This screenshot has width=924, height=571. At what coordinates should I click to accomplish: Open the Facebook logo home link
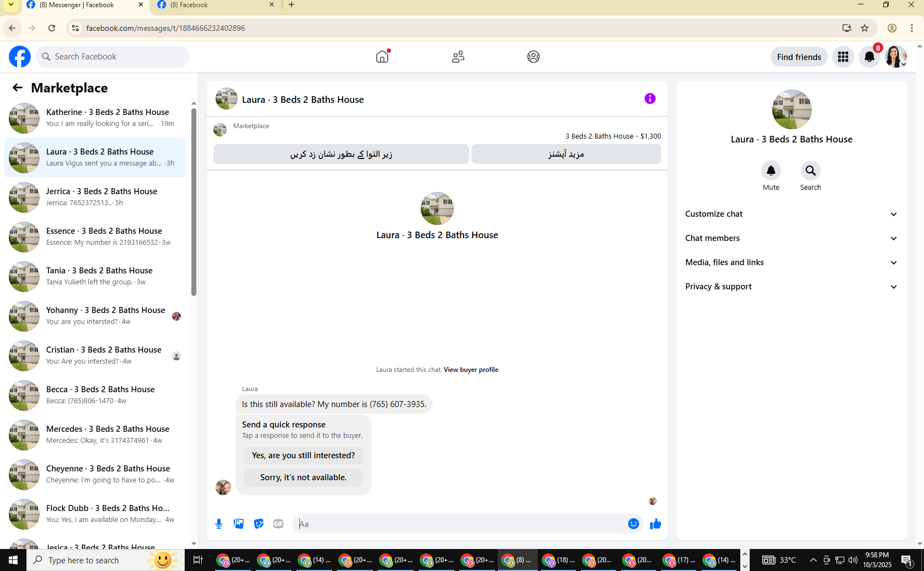20,57
